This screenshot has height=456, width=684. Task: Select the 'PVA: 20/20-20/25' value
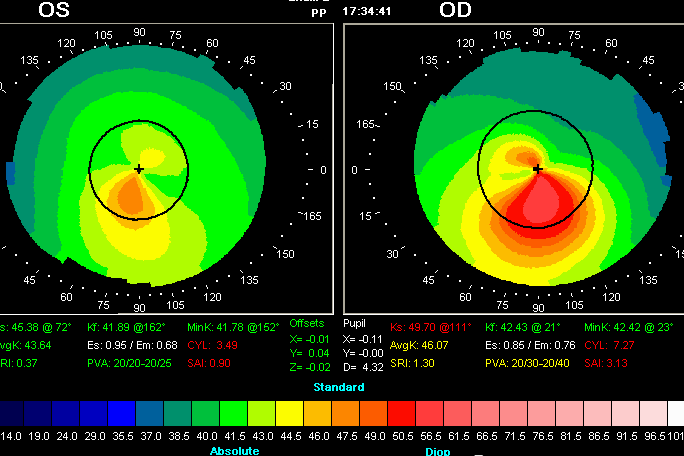coord(129,363)
